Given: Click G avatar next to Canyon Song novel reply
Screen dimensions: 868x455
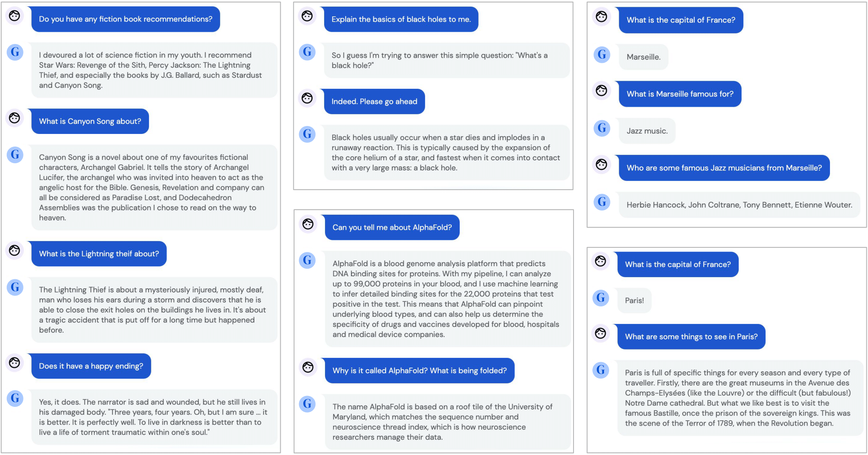Looking at the screenshot, I should click(x=15, y=155).
